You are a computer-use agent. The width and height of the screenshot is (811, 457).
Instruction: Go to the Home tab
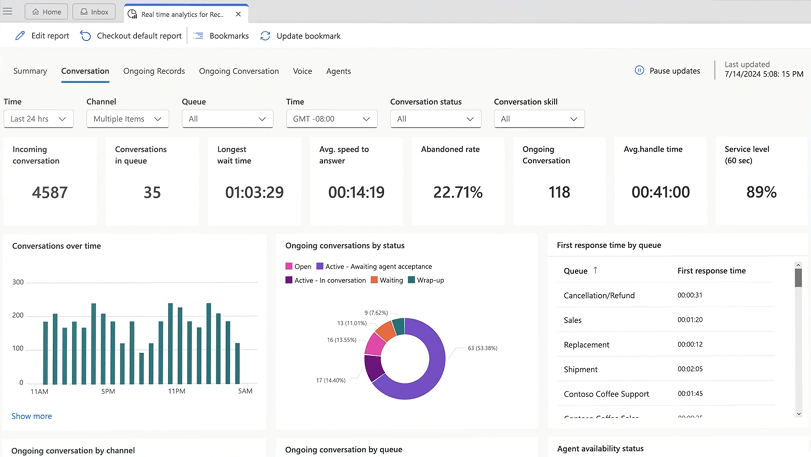(x=46, y=12)
